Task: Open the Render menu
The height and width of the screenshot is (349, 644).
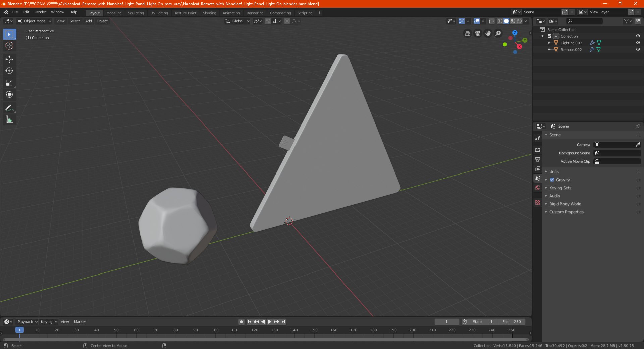Action: point(40,12)
